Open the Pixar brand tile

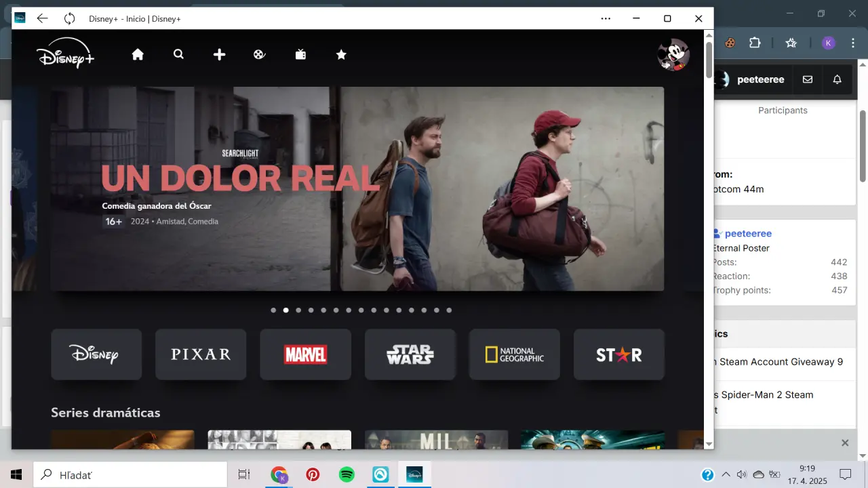[201, 354]
